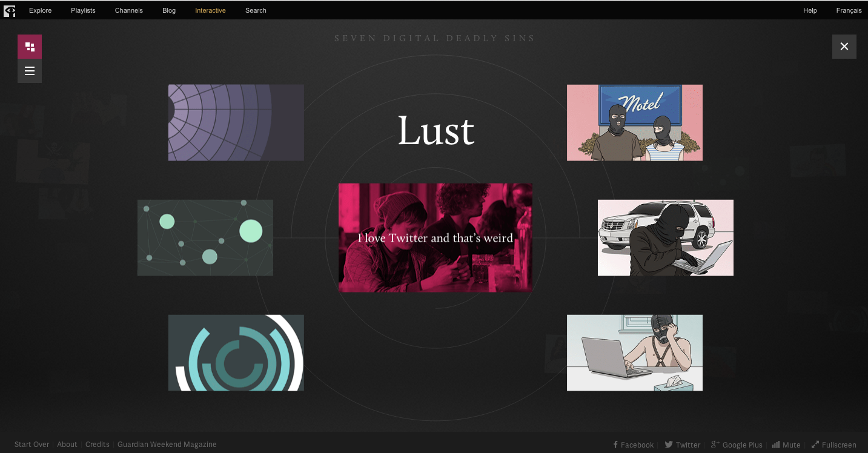Click the Start Over link
Screen dimensions: 868x453
[x=32, y=445]
